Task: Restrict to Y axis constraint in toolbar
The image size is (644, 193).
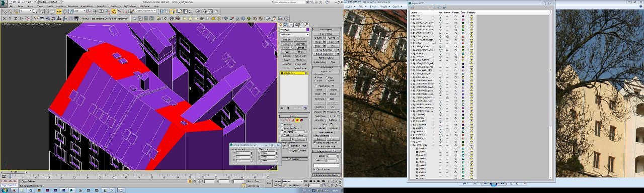Action: point(10,18)
